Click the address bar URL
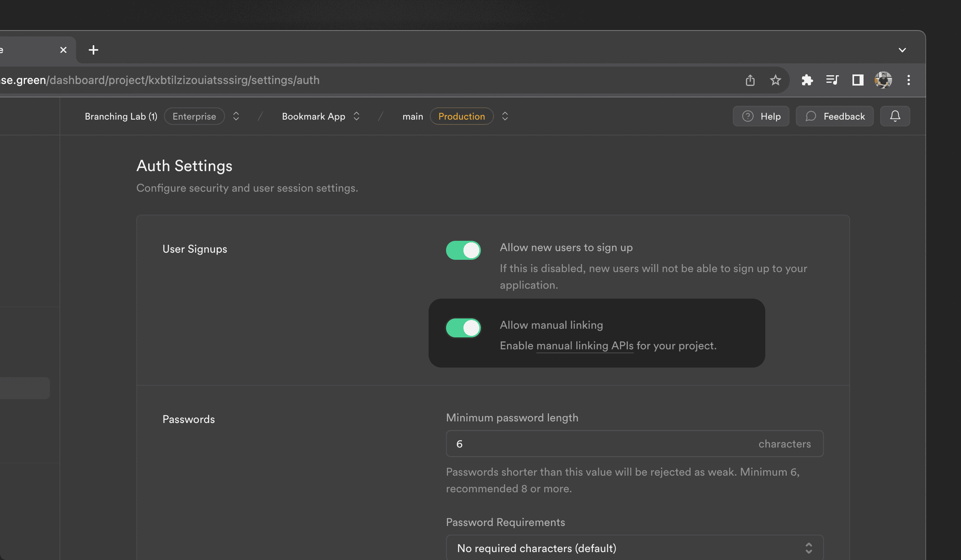This screenshot has width=961, height=560. (160, 80)
